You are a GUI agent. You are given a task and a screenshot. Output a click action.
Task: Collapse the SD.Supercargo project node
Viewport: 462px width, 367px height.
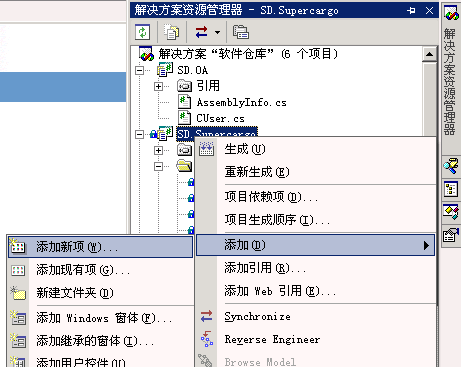coord(139,134)
